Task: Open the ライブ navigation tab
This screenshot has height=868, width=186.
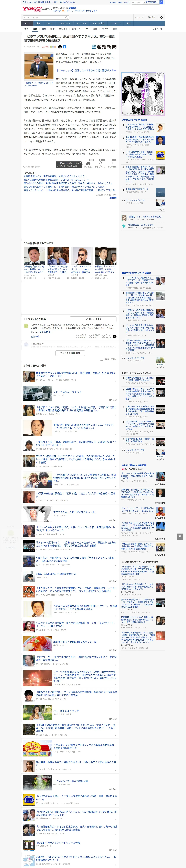Action: click(x=49, y=23)
